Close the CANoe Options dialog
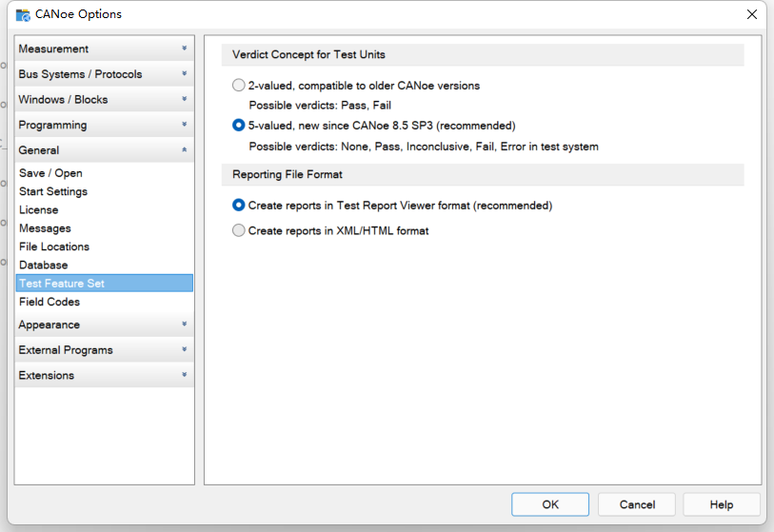Image resolution: width=774 pixels, height=532 pixels. coord(752,14)
